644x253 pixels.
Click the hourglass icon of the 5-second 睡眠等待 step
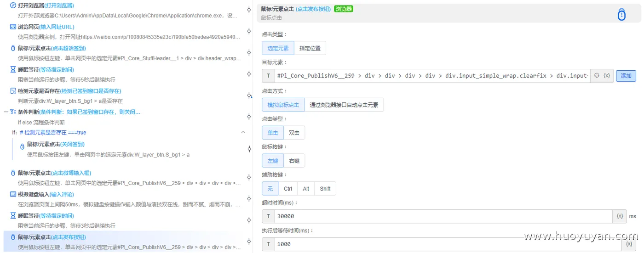pyautogui.click(x=13, y=70)
